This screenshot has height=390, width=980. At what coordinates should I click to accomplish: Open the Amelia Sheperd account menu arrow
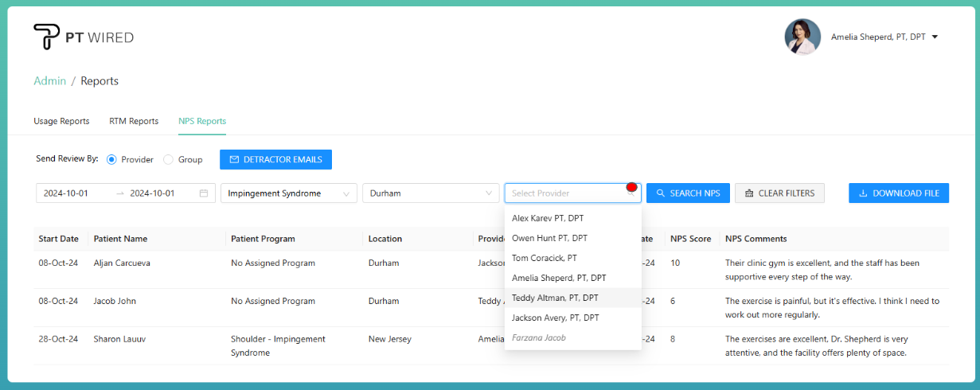[935, 37]
